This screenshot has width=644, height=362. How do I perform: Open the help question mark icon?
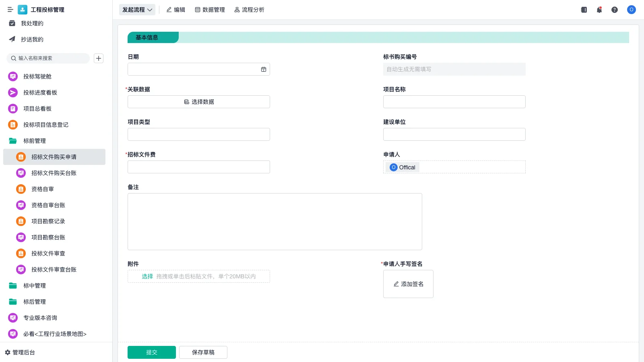[x=615, y=10]
